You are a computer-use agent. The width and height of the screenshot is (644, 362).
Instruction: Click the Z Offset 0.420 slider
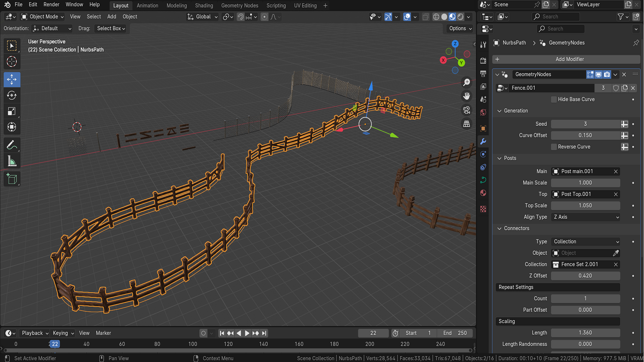(x=586, y=276)
